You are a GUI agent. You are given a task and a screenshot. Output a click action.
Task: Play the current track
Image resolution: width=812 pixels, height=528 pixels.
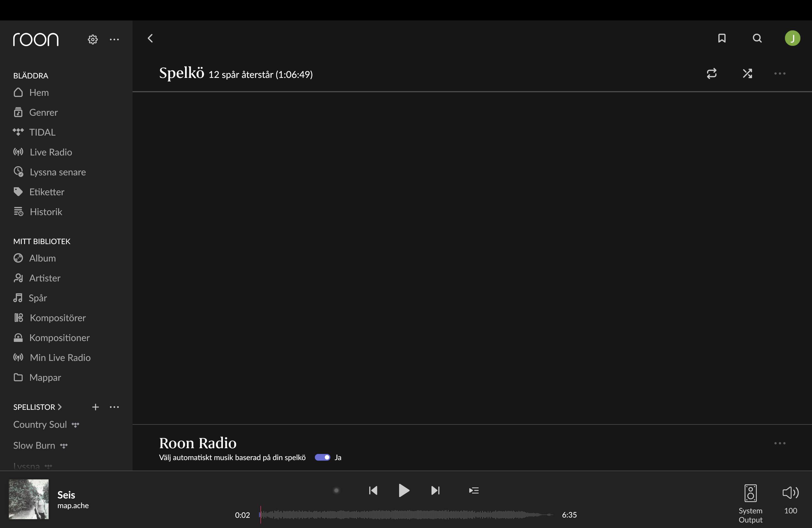click(404, 490)
